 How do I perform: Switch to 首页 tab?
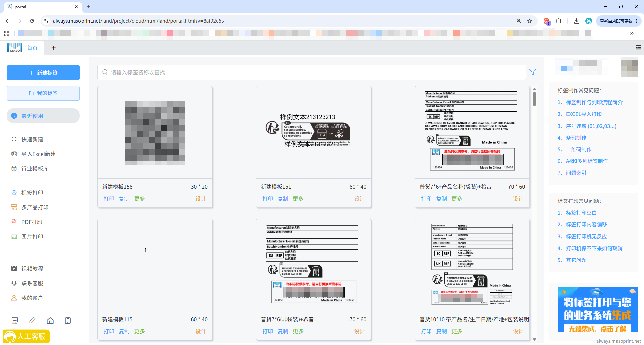coord(32,48)
